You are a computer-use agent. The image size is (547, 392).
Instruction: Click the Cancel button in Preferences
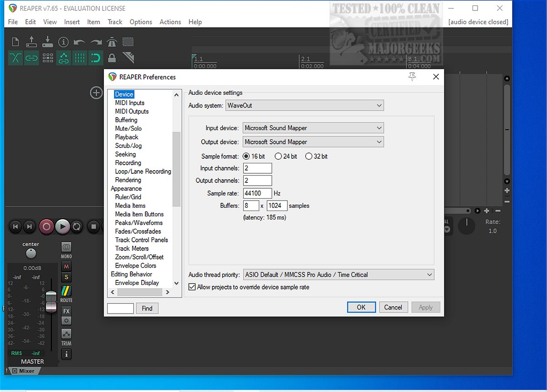[x=393, y=307]
